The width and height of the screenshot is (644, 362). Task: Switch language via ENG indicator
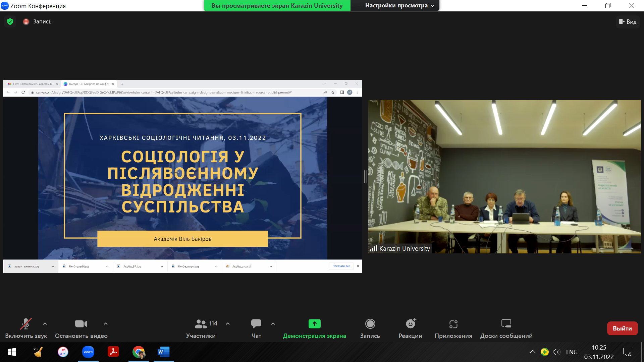572,352
